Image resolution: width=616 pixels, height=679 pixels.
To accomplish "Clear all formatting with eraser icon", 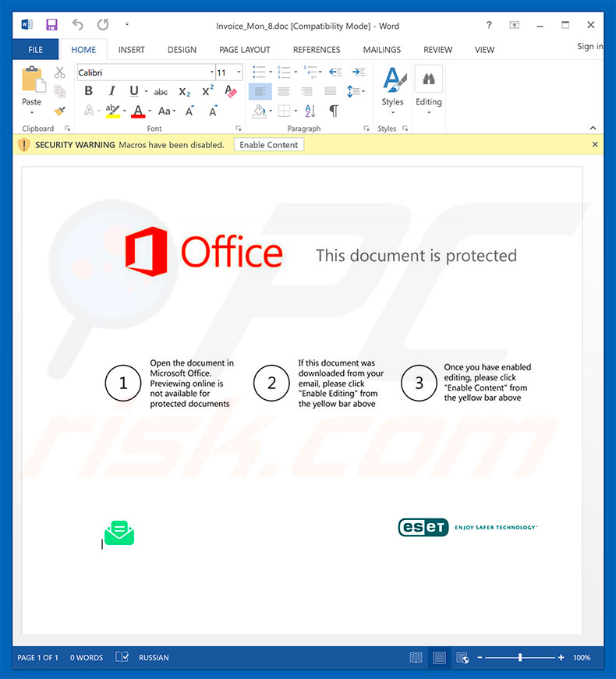I will (x=231, y=91).
